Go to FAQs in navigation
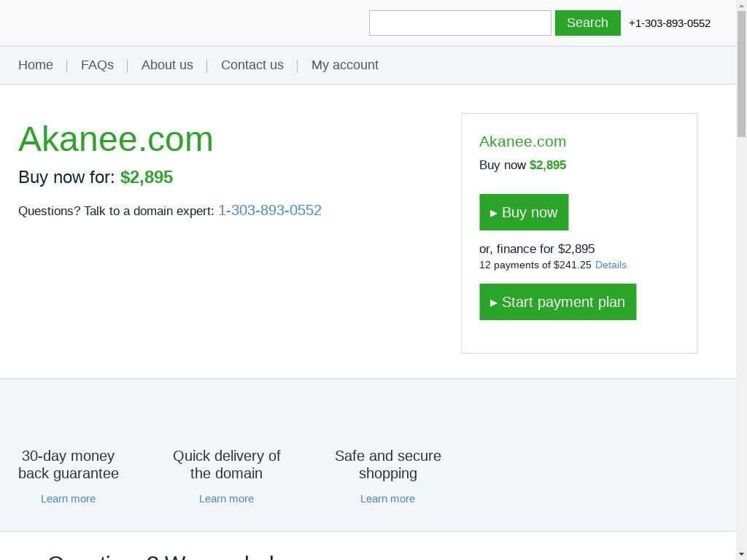The height and width of the screenshot is (560, 747). (x=97, y=65)
